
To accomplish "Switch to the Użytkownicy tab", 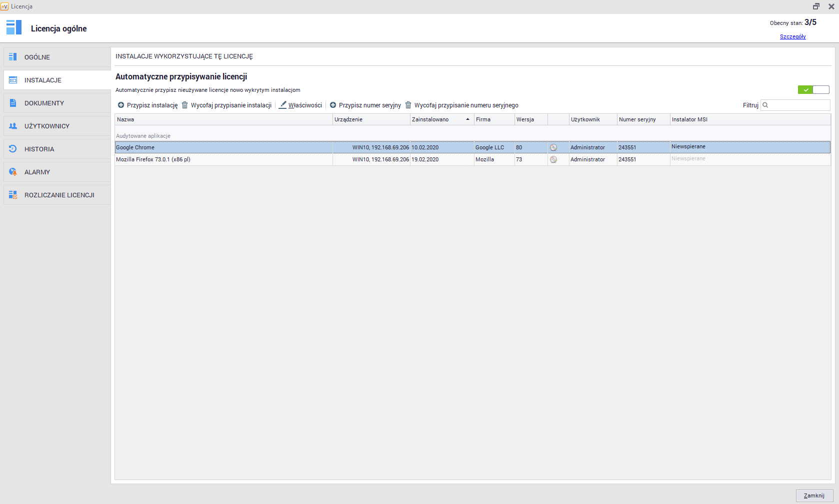I will (46, 126).
